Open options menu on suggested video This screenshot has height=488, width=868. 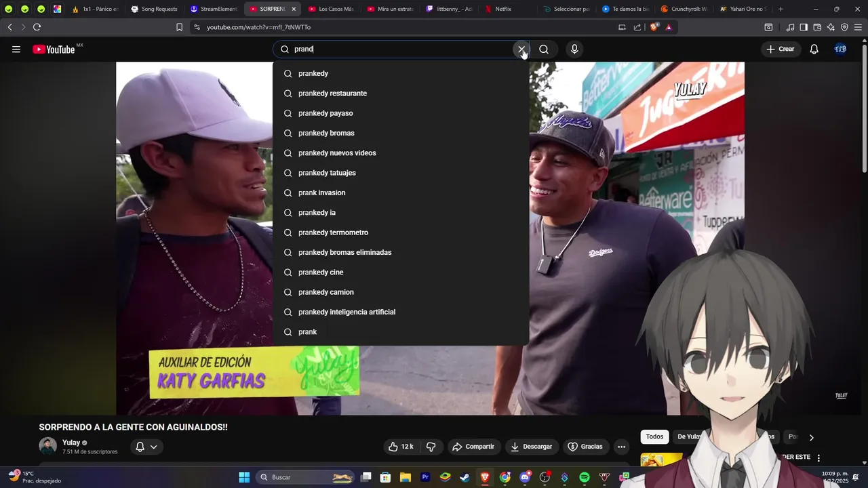click(818, 457)
